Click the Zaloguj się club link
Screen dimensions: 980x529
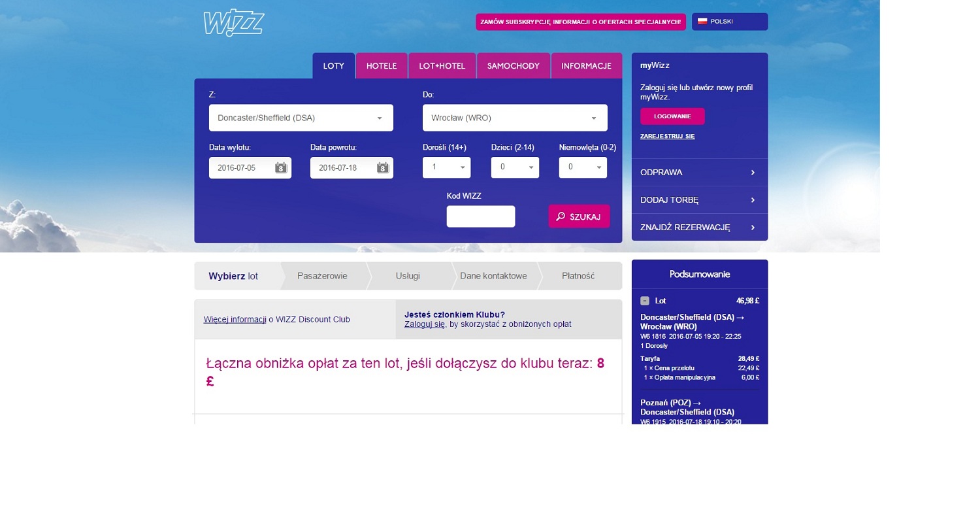(425, 324)
